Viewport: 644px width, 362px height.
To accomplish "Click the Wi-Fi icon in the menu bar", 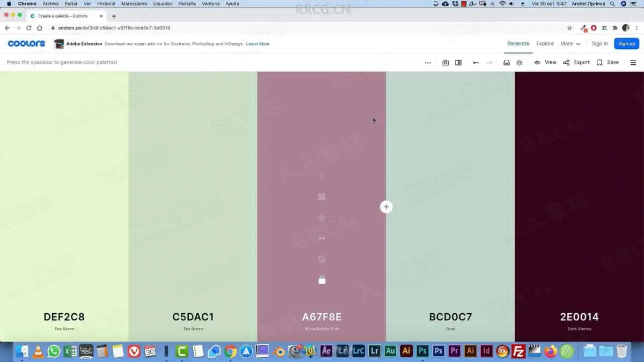I will pyautogui.click(x=502, y=4).
